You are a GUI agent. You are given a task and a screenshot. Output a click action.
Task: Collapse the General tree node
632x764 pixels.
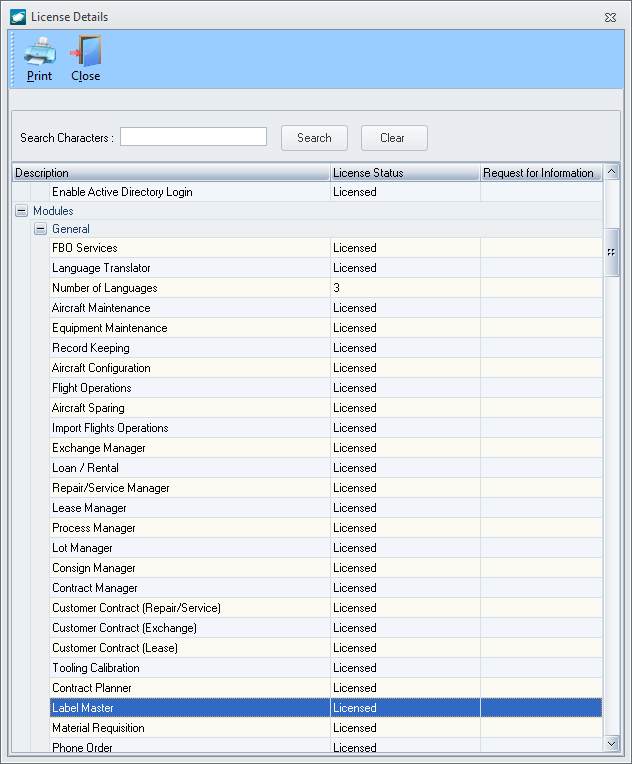tap(40, 229)
